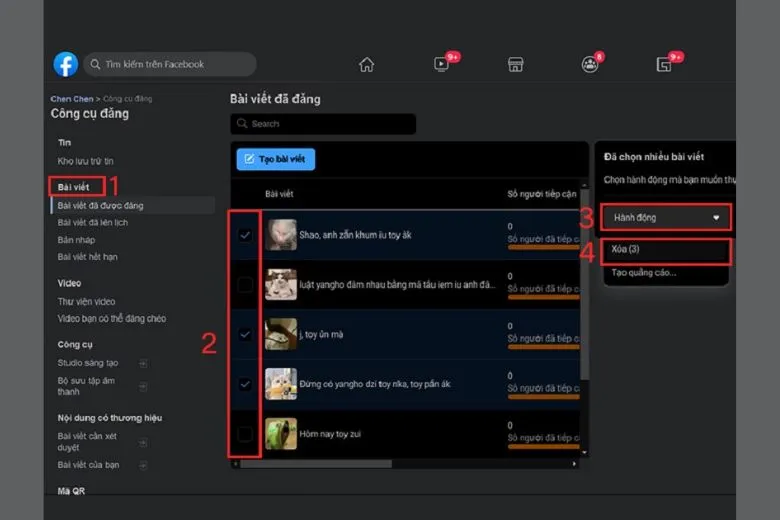Viewport: 780px width, 520px height.
Task: Open the external link icon beside Studio sáng tạo
Action: tap(143, 363)
